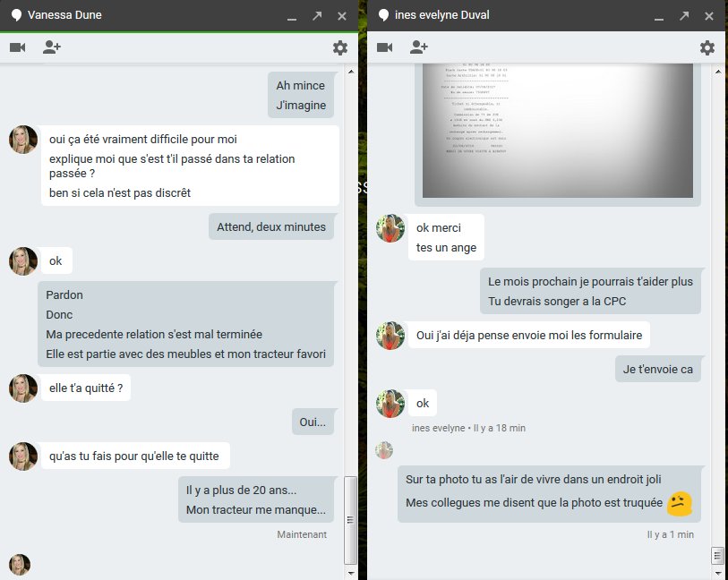Add people to the Vanessa Dune chat

[x=52, y=47]
